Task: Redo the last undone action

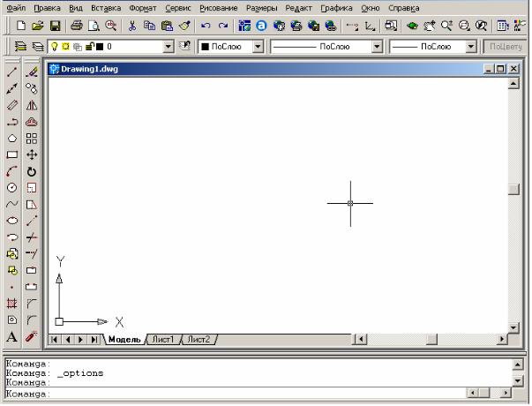Action: [223, 26]
